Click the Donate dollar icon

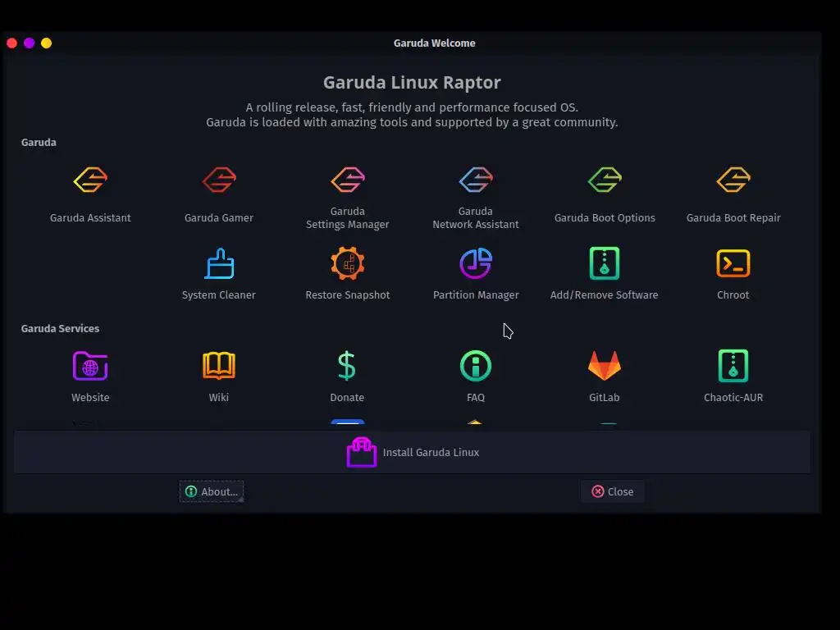click(x=347, y=366)
